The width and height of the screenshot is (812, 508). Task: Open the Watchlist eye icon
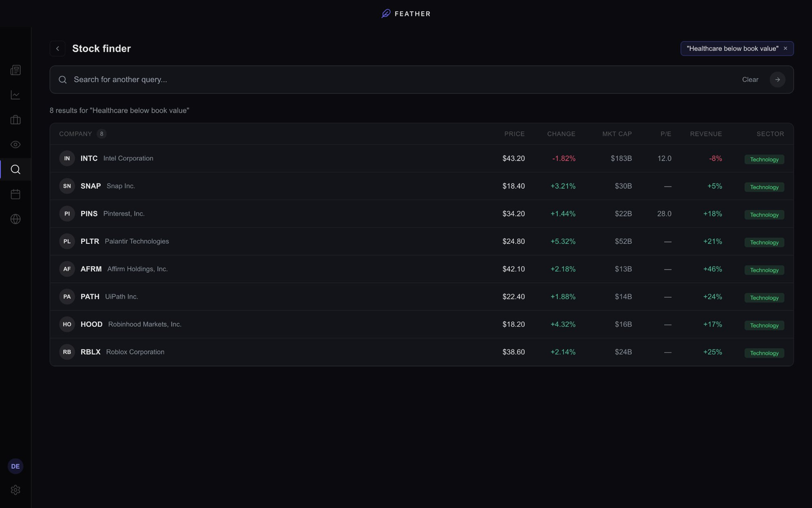tap(15, 144)
